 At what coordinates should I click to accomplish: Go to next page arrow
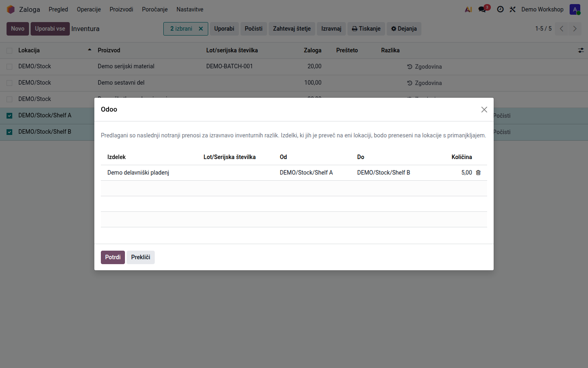tap(575, 29)
